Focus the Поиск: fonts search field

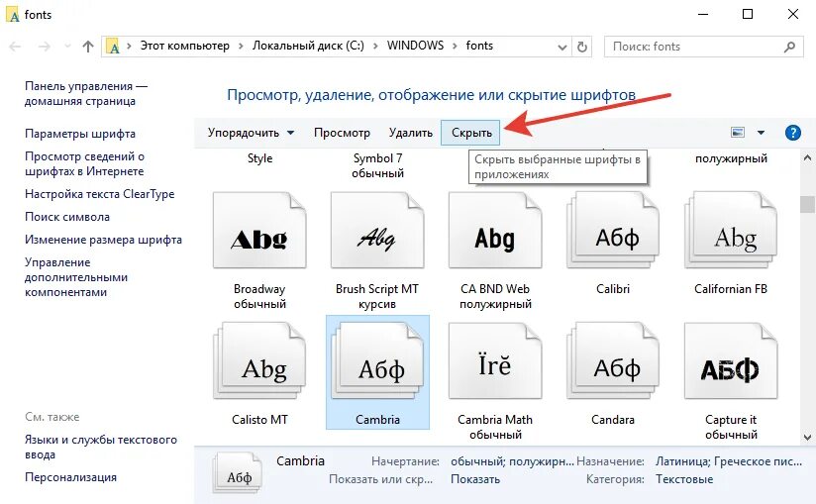click(703, 47)
